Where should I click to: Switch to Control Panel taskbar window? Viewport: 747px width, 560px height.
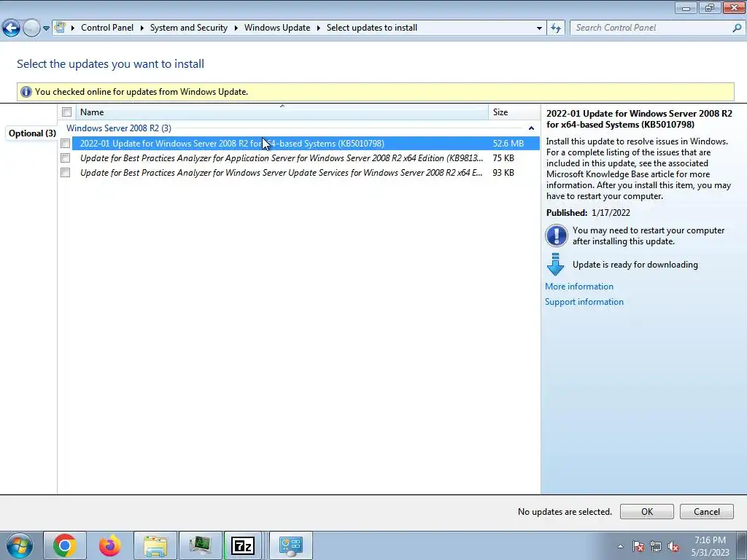291,545
